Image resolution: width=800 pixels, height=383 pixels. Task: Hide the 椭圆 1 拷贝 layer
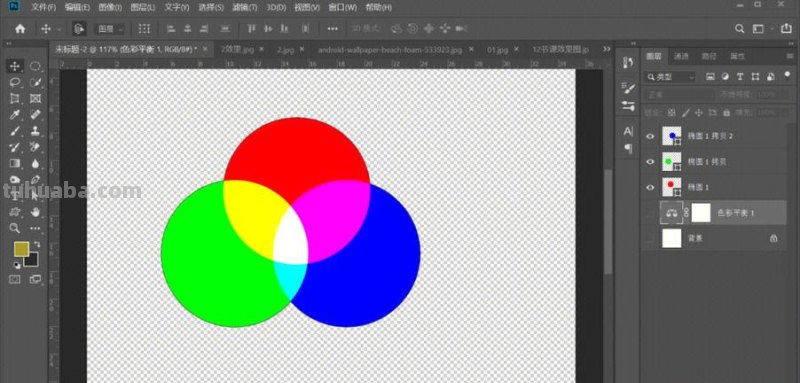650,162
